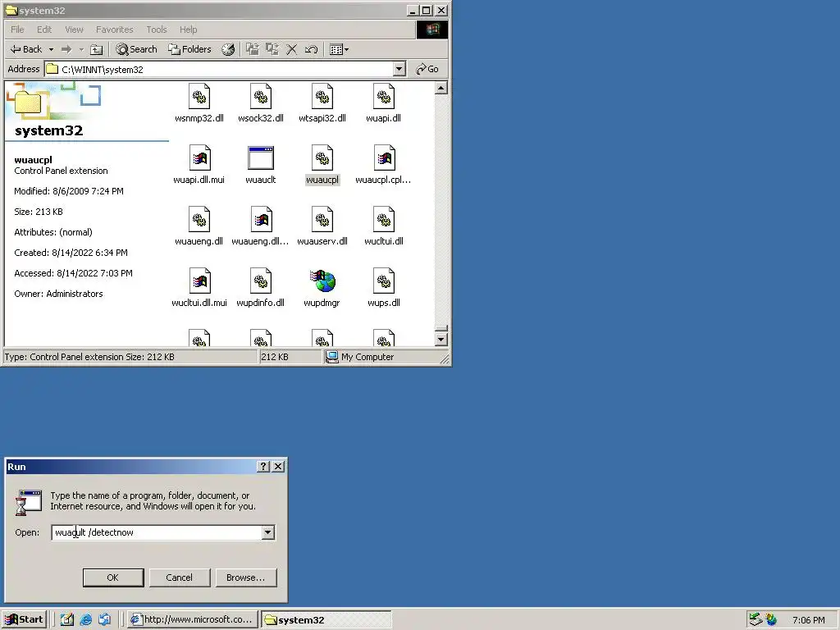Select the highlighted wuaucpl file
Image resolution: width=840 pixels, height=630 pixels.
[322, 165]
